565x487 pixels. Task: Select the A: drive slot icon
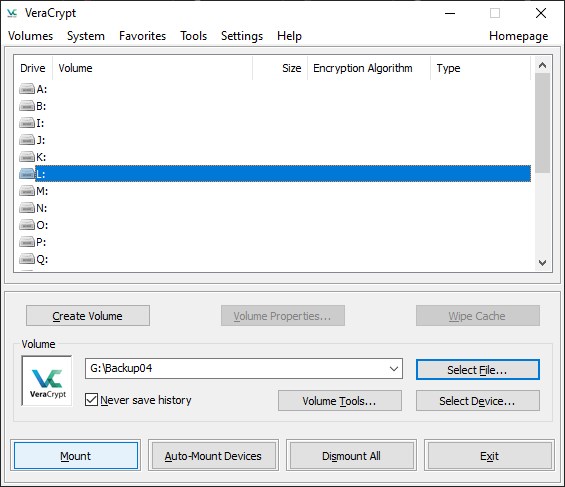(x=27, y=89)
